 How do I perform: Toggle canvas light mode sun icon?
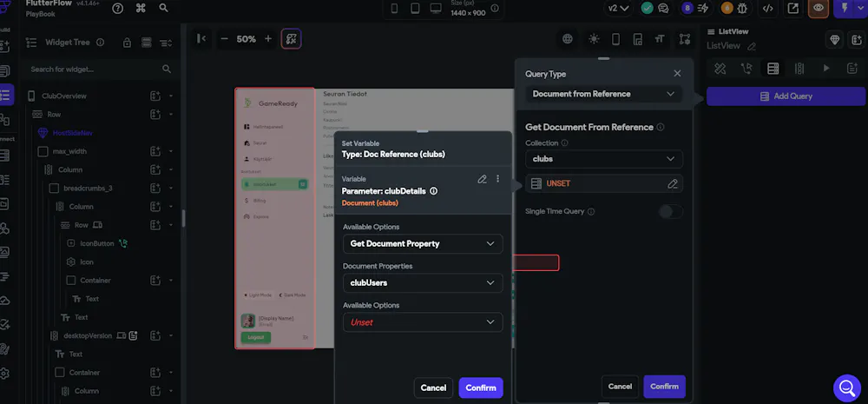(594, 39)
